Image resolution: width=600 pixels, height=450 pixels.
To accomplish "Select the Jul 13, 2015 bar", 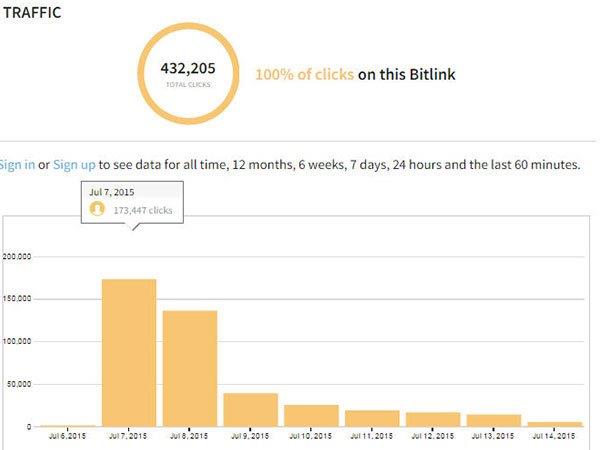I will [x=494, y=420].
